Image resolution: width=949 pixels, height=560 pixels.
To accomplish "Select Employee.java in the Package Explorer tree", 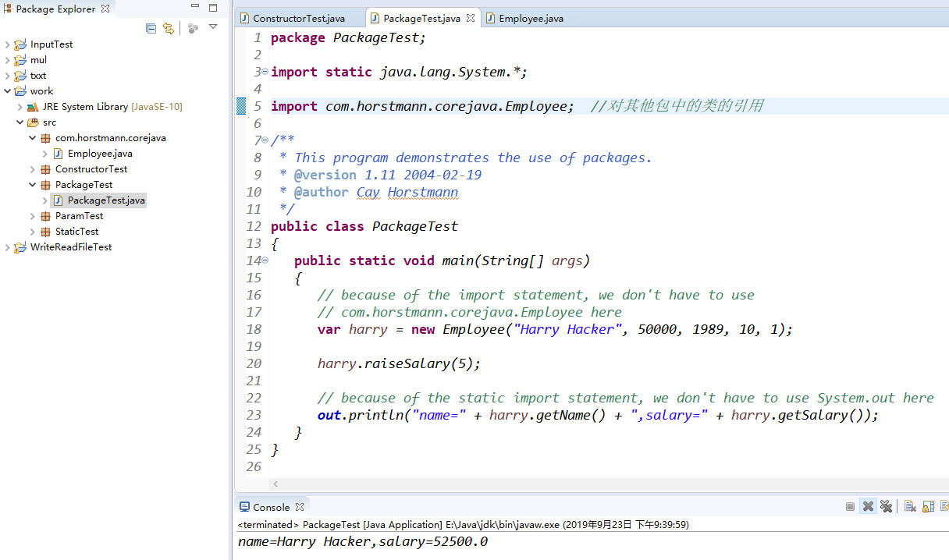I will (x=99, y=154).
